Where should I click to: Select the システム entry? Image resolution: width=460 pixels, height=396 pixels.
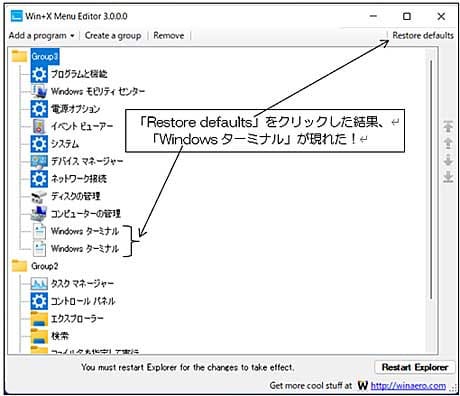pyautogui.click(x=65, y=144)
